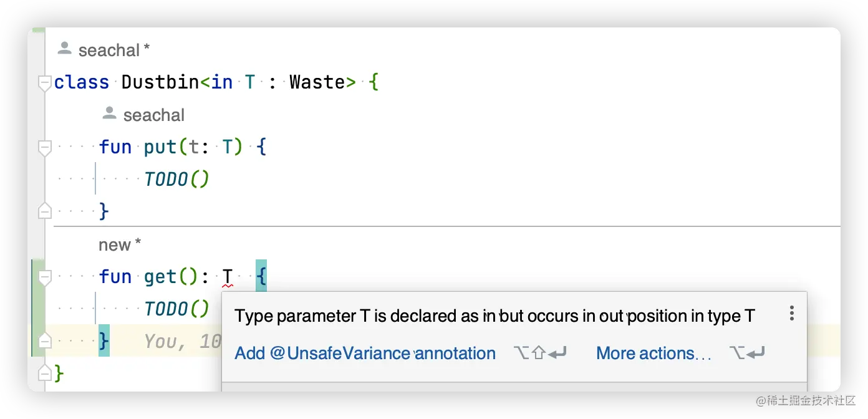Click the three-dot options icon in tooltip
Viewport: 868px width, 419px height.
tap(791, 313)
